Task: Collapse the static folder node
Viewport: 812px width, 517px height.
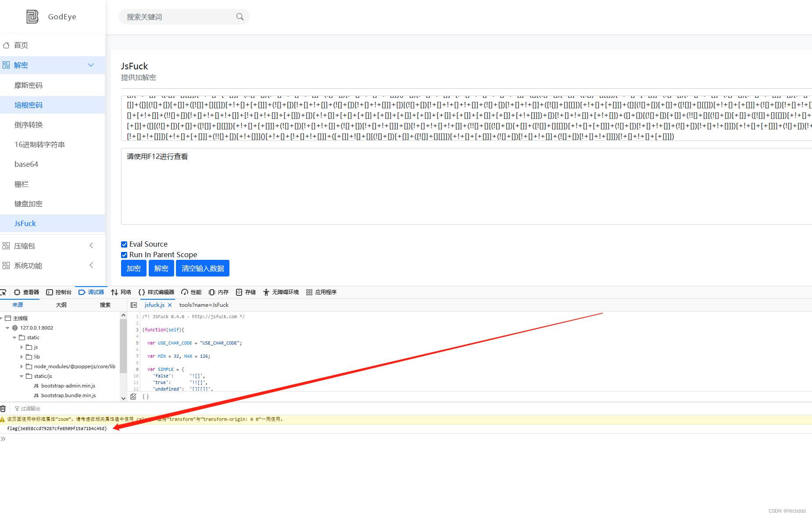Action: click(x=14, y=337)
